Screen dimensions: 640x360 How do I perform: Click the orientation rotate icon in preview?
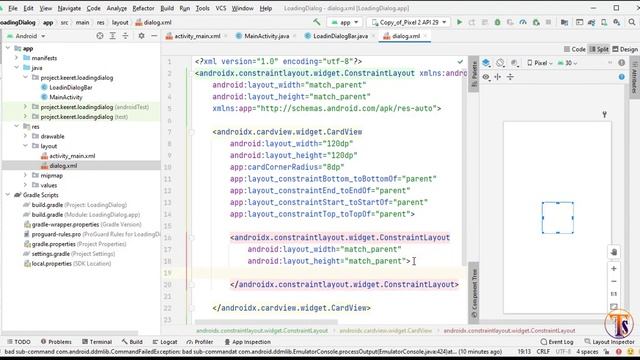(x=500, y=63)
